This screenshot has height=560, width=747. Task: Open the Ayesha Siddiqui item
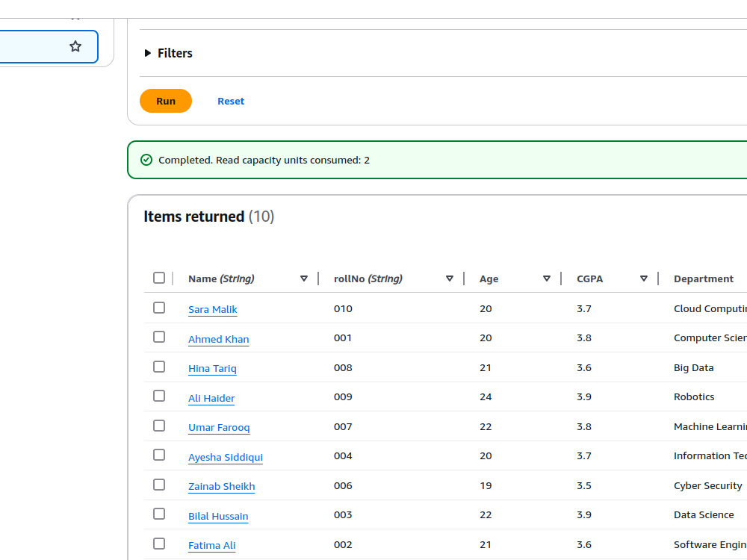click(226, 457)
